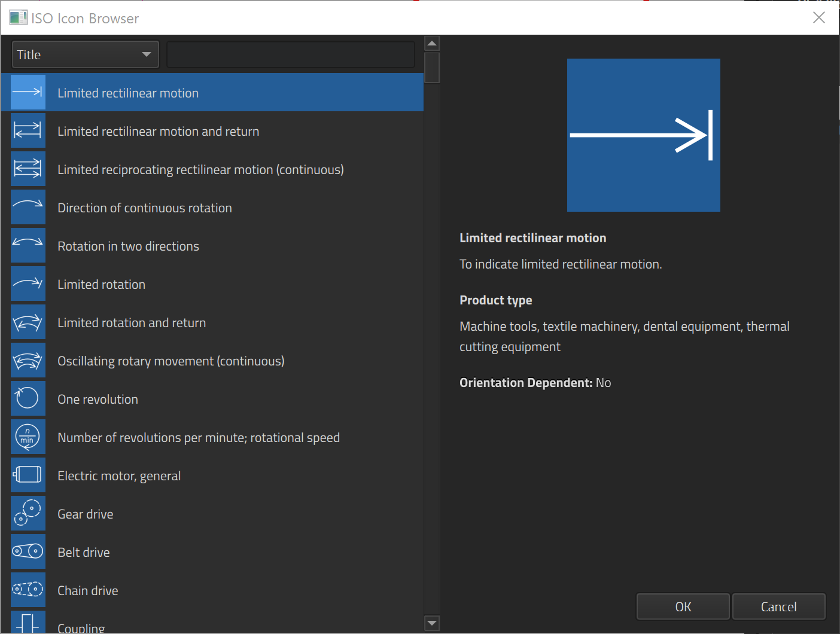Screen dimensions: 840x634
Task: Click the search text input box
Action: 290,54
